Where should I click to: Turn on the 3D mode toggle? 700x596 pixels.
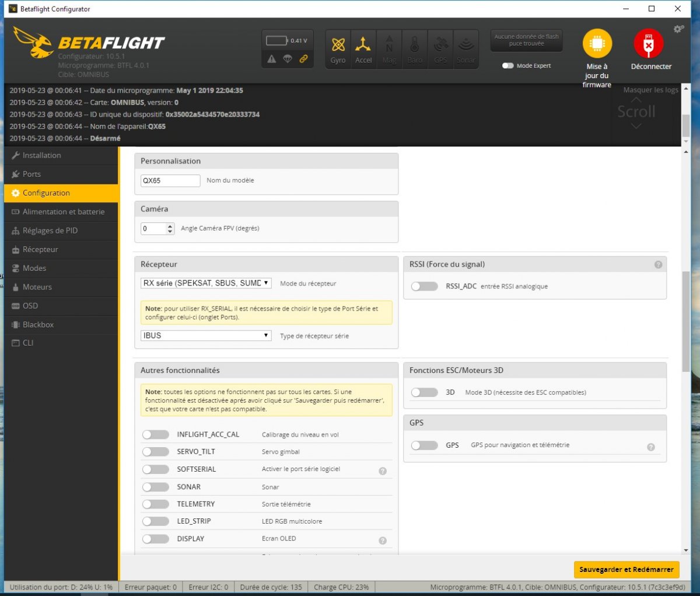coord(424,393)
